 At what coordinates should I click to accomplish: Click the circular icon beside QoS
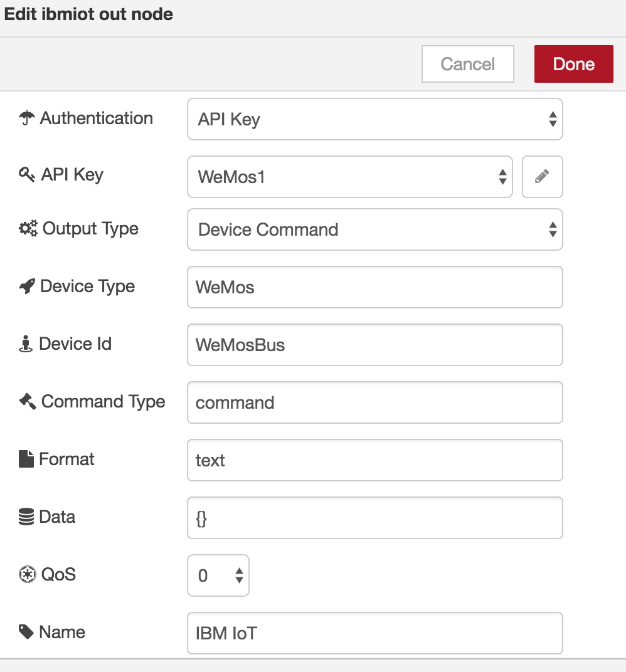(27, 575)
